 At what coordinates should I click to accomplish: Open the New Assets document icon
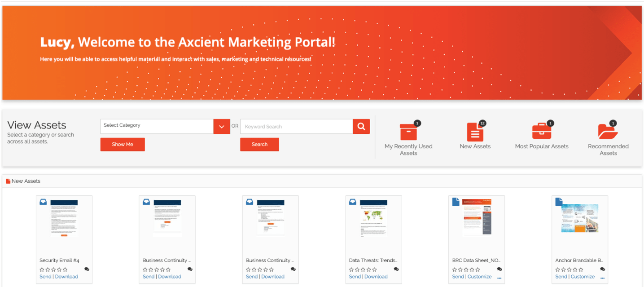(475, 132)
